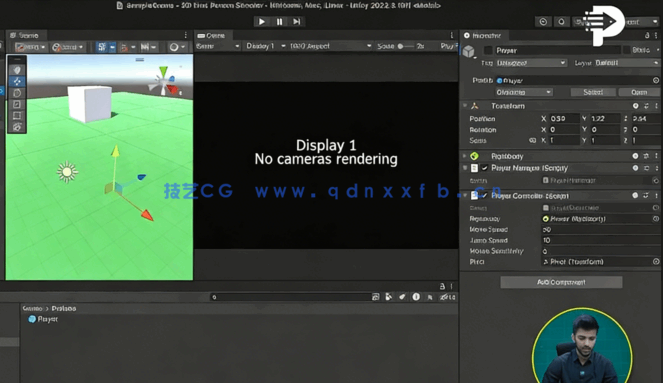Click the Step frame button
Viewport: 663px width, 383px height.
[297, 22]
